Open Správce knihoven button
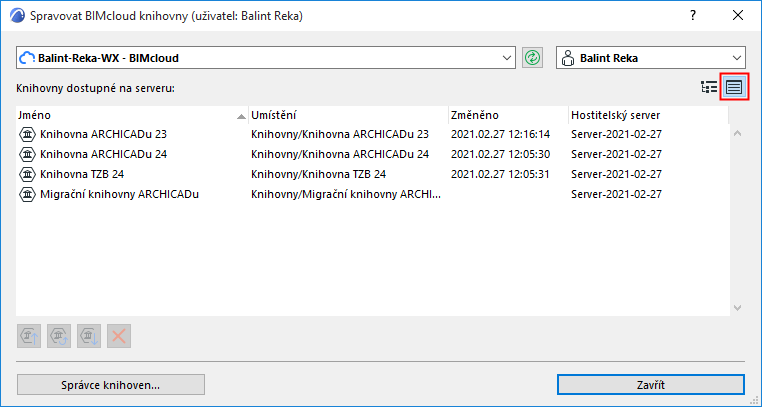 pyautogui.click(x=111, y=384)
